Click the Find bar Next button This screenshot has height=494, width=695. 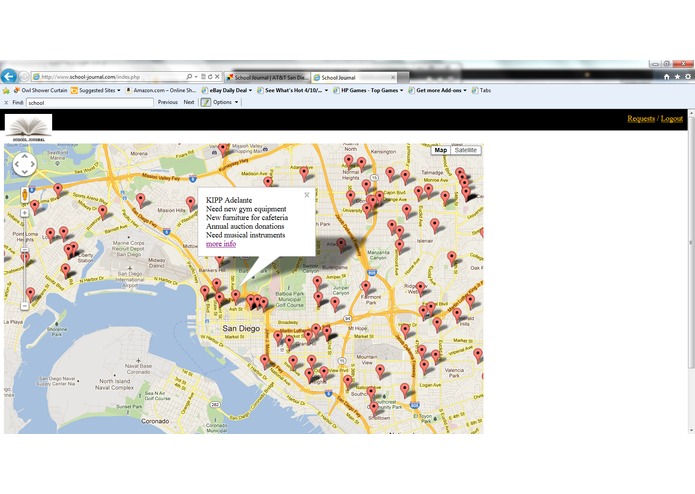pyautogui.click(x=189, y=102)
